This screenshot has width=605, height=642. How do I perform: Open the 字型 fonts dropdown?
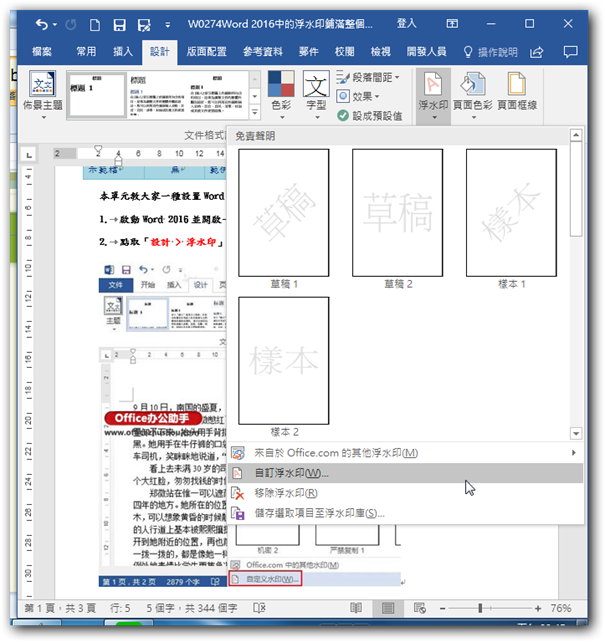click(316, 95)
